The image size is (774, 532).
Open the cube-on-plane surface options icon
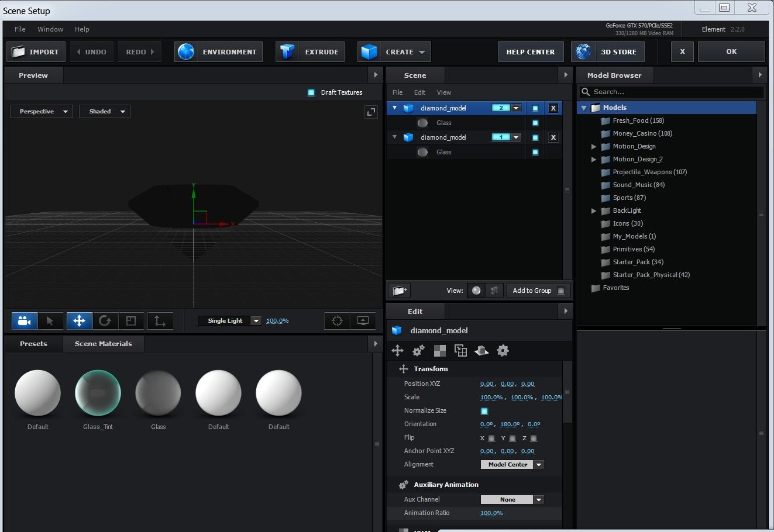[x=481, y=351]
